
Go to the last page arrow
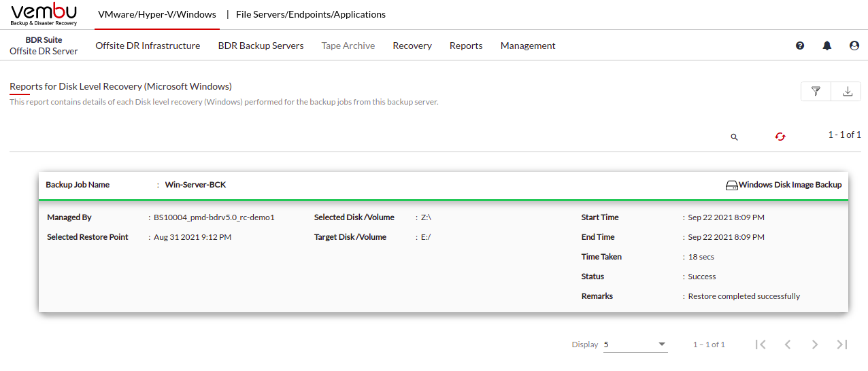pyautogui.click(x=842, y=344)
